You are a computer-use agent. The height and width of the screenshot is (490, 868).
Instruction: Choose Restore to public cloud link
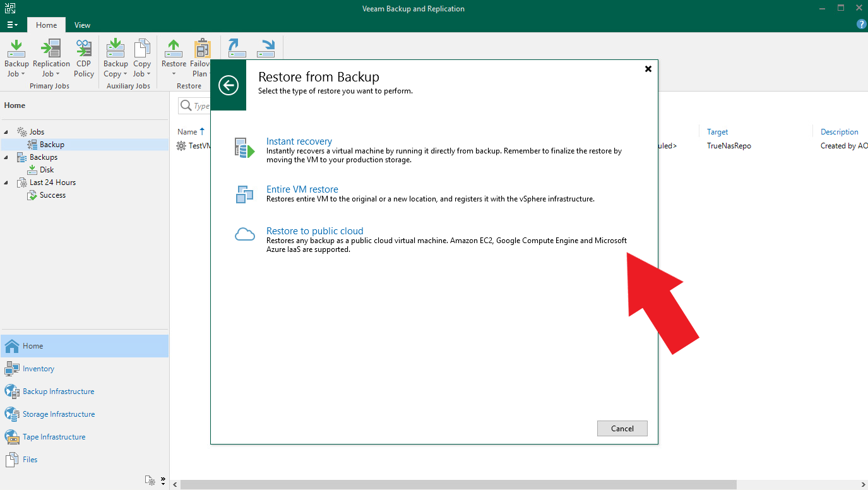pos(314,231)
